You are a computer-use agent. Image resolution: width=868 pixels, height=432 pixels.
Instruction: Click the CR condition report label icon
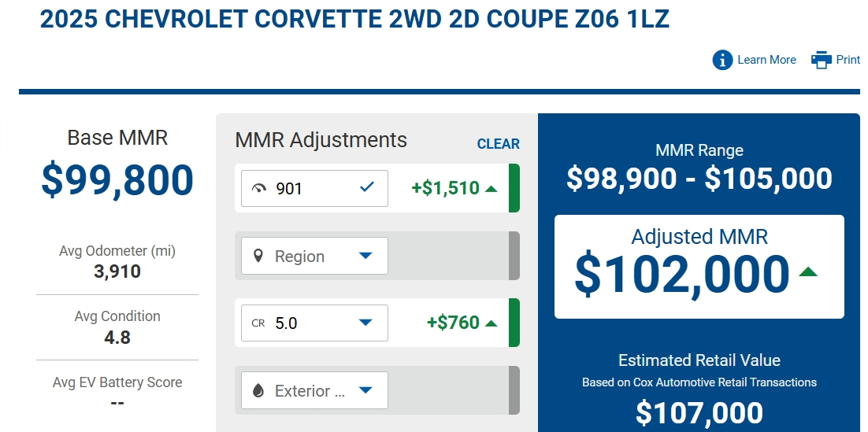point(258,323)
